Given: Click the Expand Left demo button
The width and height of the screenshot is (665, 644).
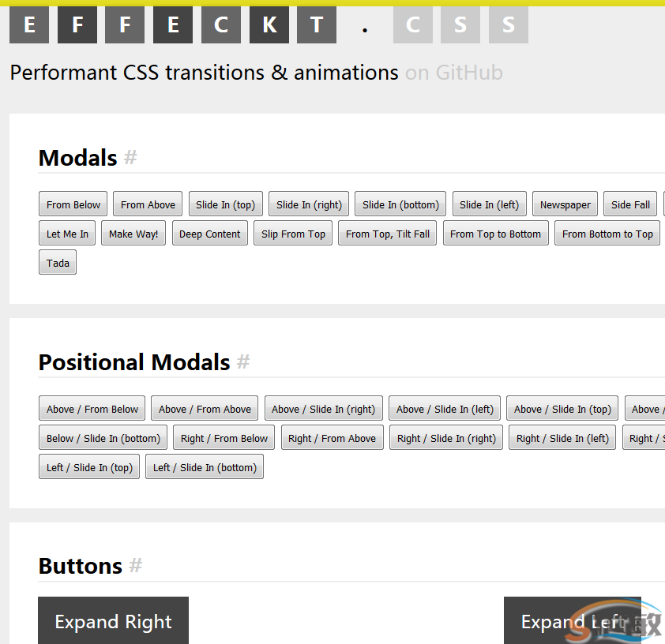Looking at the screenshot, I should click(573, 620).
